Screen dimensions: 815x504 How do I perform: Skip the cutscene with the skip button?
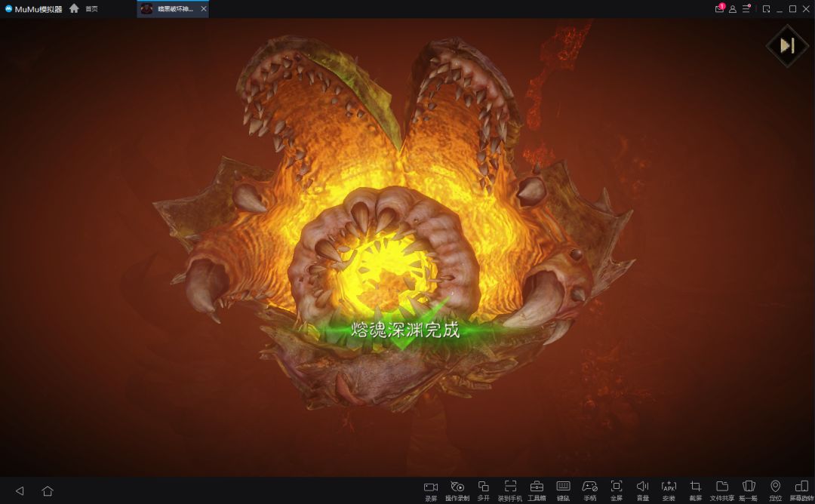click(x=787, y=46)
